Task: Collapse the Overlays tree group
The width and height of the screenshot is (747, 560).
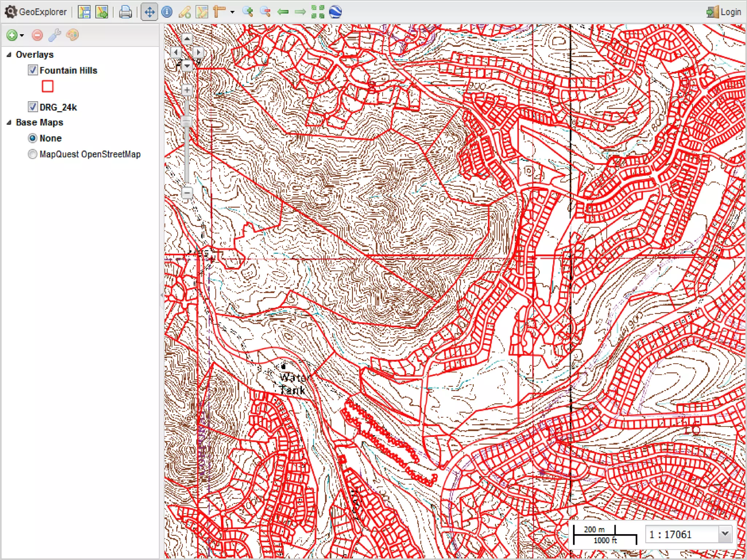Action: (9, 55)
